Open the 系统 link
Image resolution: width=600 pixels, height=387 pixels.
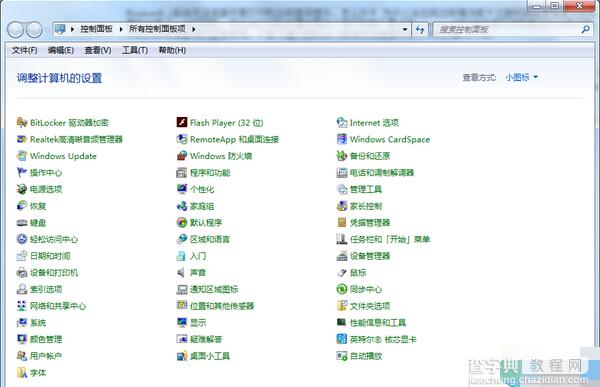38,323
